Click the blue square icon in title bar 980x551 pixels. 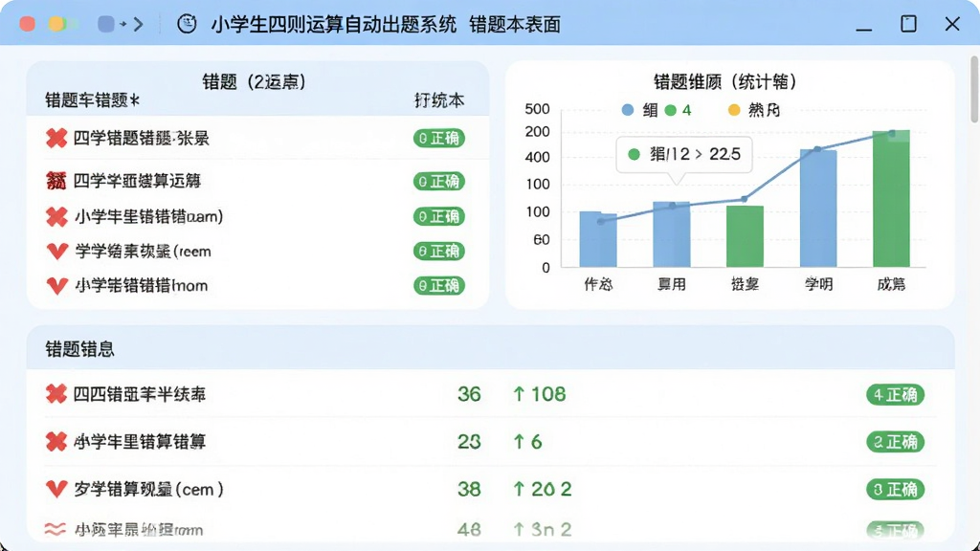click(x=105, y=24)
